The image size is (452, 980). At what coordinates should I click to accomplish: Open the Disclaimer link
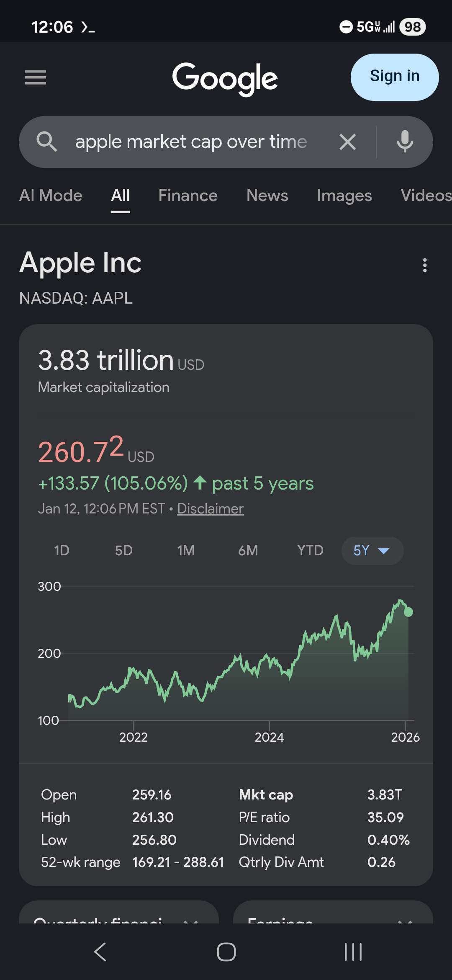pyautogui.click(x=210, y=508)
